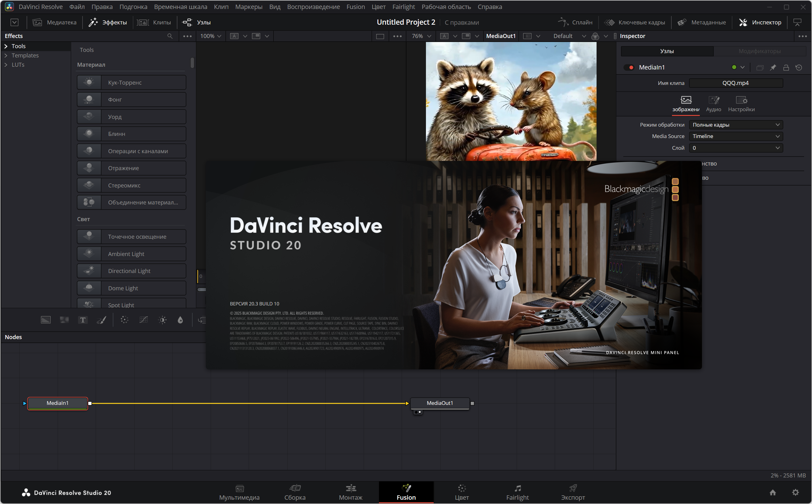The height and width of the screenshot is (504, 812).
Task: Lock the MediaIn1 node in inspector
Action: [786, 67]
